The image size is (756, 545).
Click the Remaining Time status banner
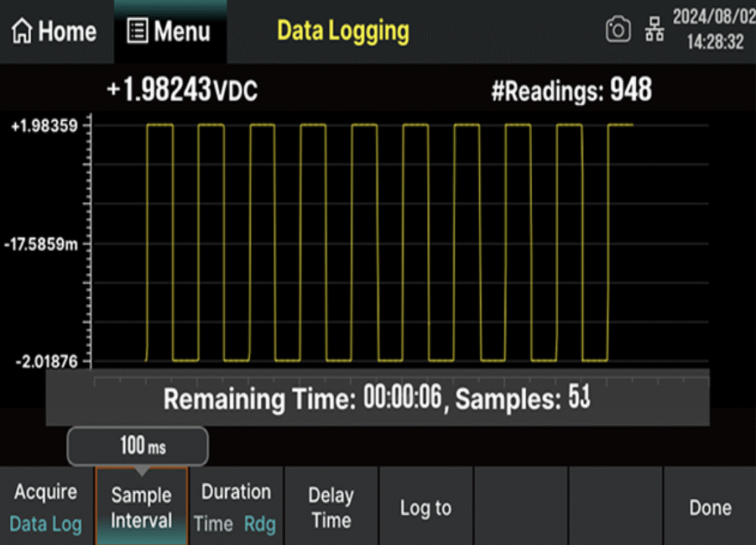click(x=377, y=399)
